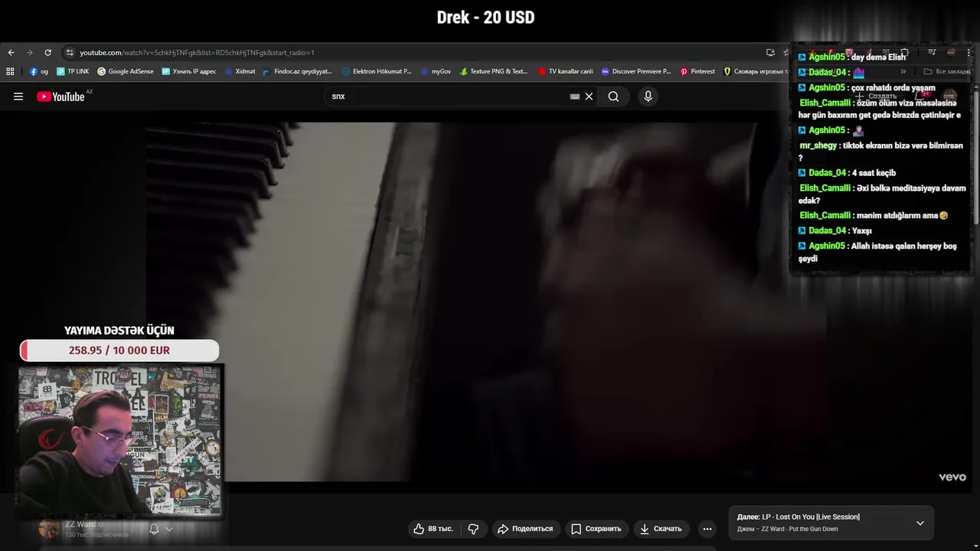Open the TV kanallar canli bookmark
This screenshot has height=551, width=980.
[565, 71]
